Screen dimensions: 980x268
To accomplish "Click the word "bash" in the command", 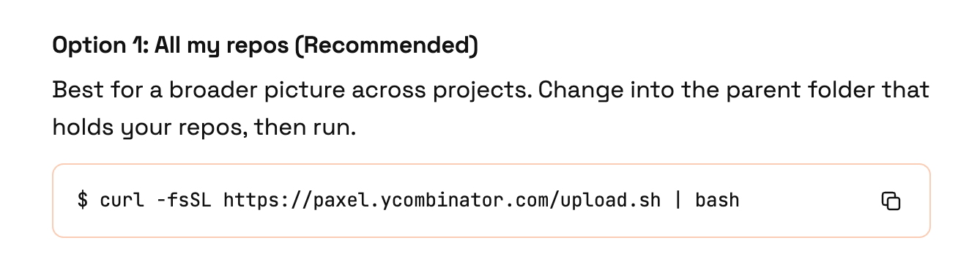I will 717,200.
